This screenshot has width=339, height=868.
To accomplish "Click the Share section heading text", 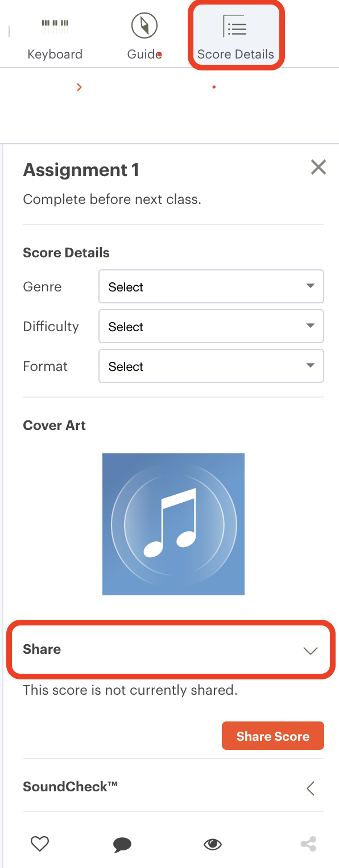I will tap(42, 649).
